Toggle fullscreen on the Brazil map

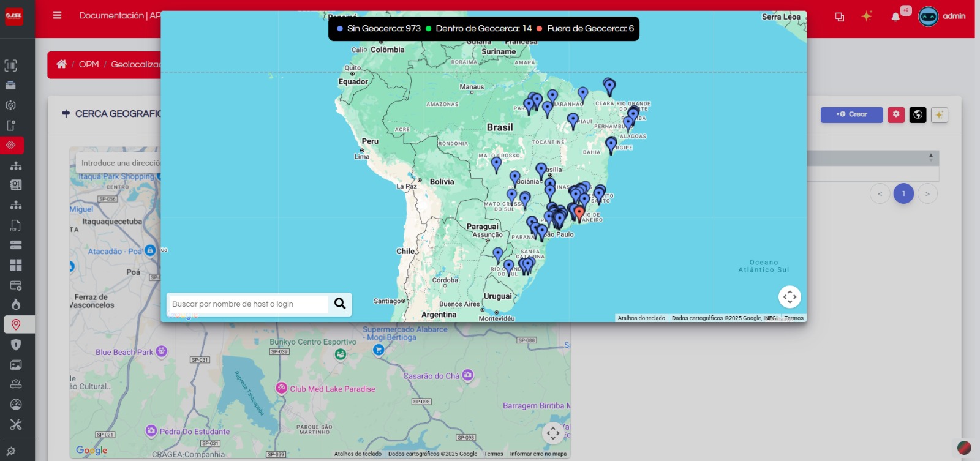790,297
